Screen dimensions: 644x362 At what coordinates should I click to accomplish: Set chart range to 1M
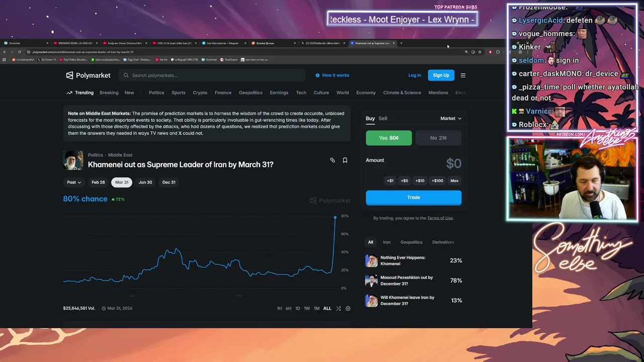316,308
